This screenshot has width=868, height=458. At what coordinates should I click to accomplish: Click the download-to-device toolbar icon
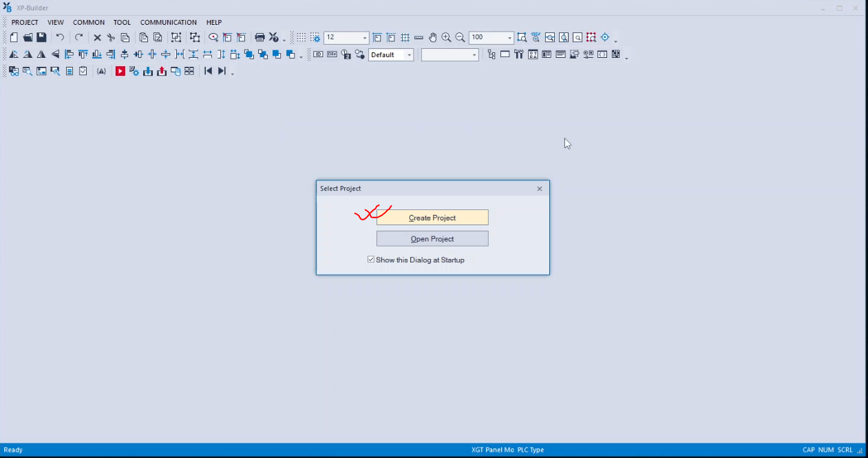(x=149, y=71)
